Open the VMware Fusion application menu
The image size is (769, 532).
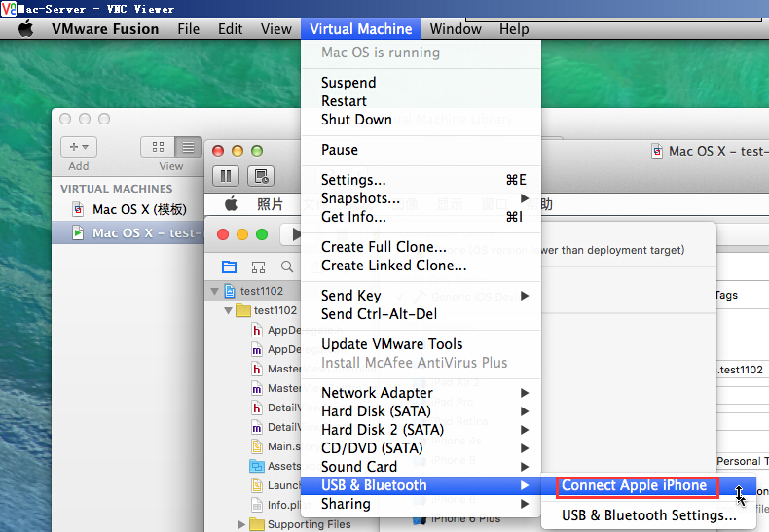pyautogui.click(x=105, y=29)
